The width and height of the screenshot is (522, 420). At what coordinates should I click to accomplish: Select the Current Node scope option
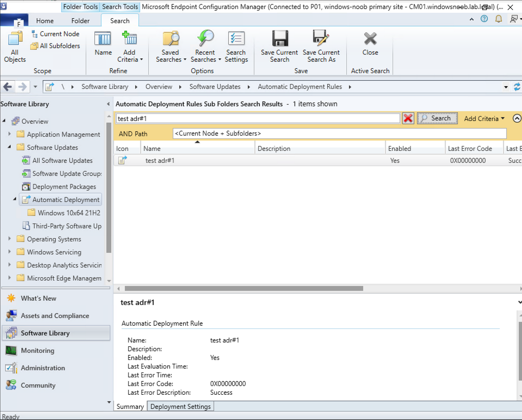pyautogui.click(x=55, y=34)
